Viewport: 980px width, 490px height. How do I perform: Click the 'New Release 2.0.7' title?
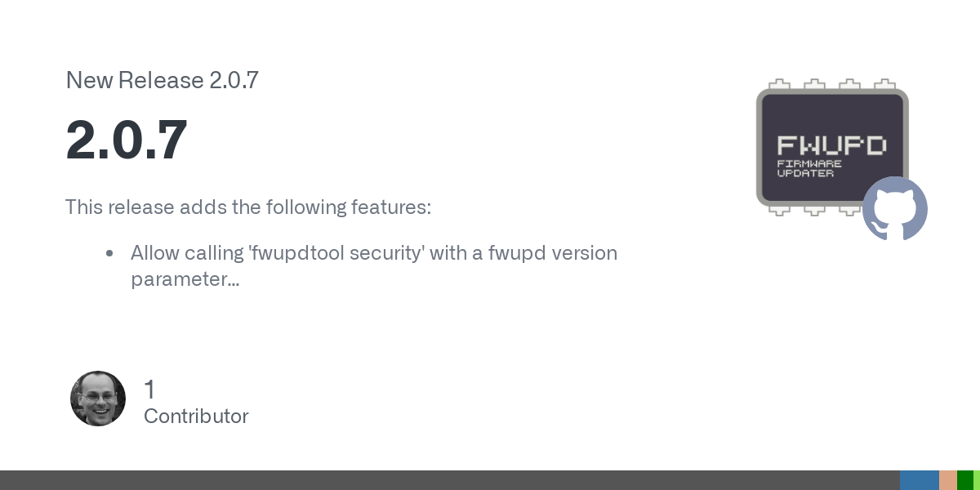[x=162, y=80]
